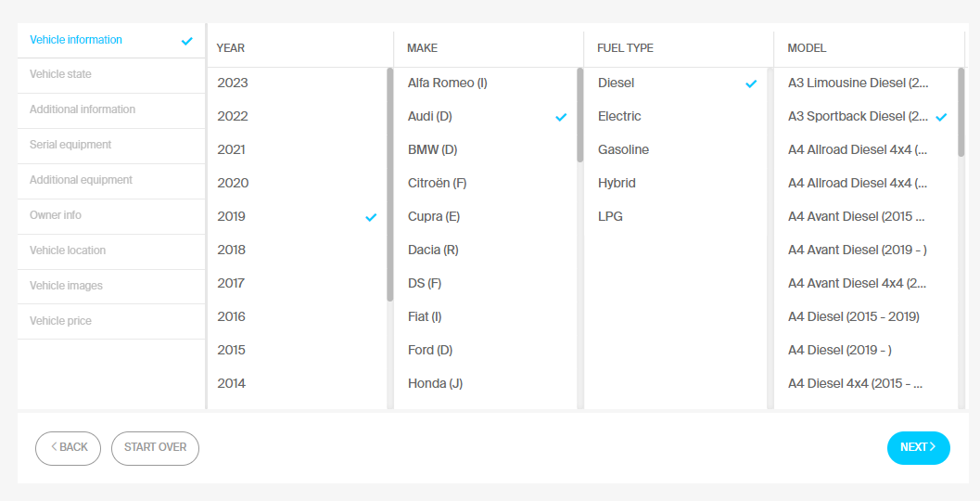
Task: Select A3 Limousine Diesel model
Action: pos(866,83)
